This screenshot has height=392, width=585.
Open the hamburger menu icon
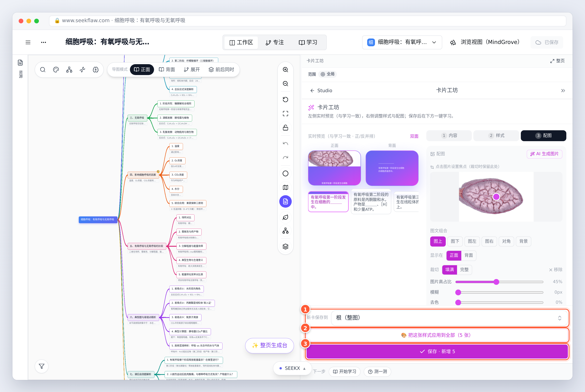(x=28, y=42)
